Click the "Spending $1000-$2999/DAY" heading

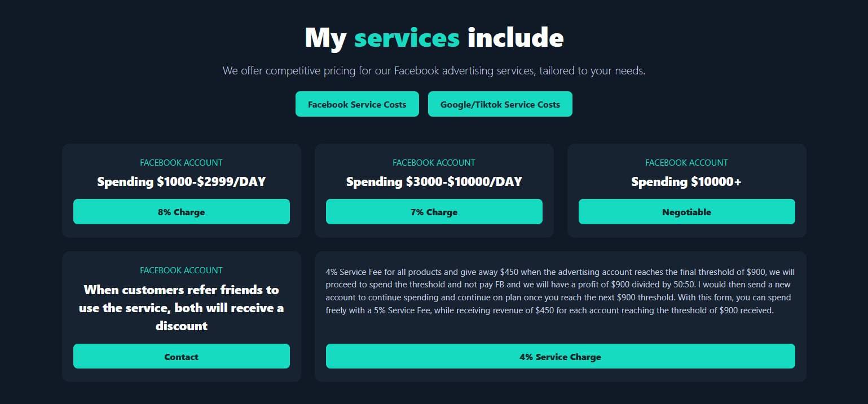pyautogui.click(x=181, y=182)
